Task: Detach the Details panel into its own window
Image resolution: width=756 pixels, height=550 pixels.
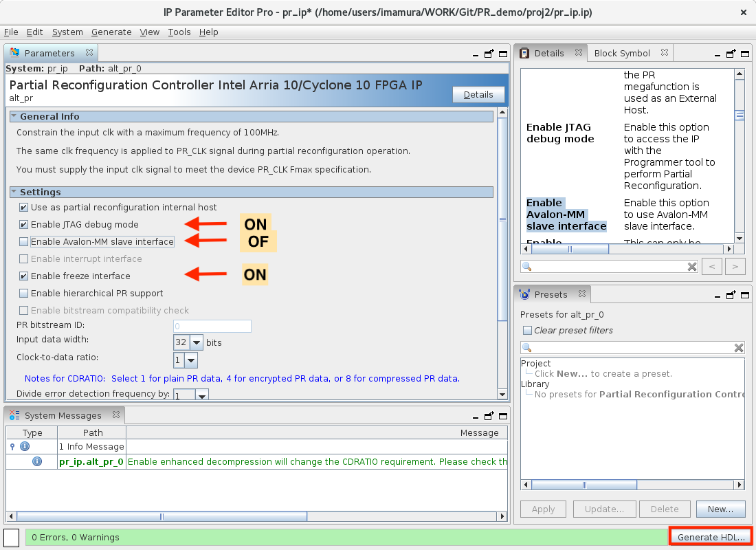Action: click(x=731, y=54)
